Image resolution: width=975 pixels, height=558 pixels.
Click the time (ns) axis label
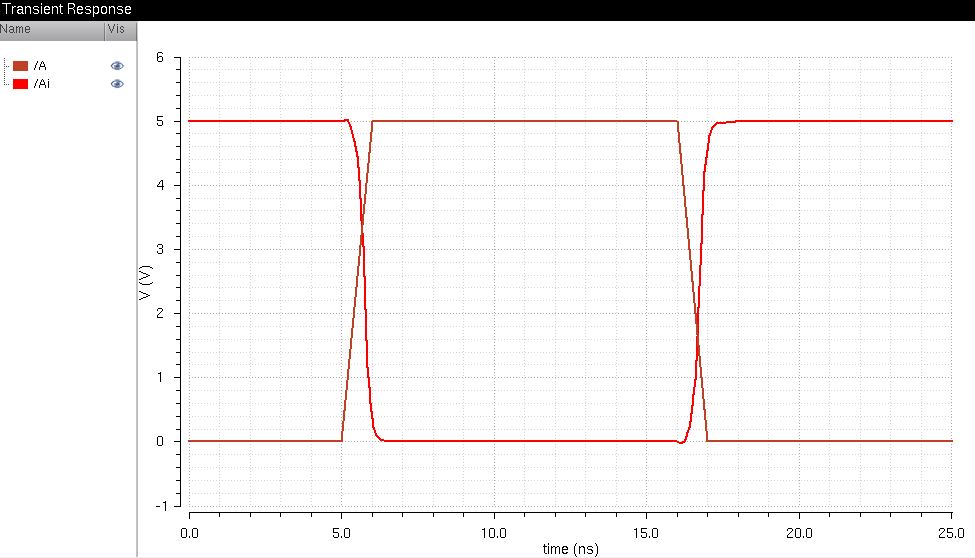[x=570, y=549]
